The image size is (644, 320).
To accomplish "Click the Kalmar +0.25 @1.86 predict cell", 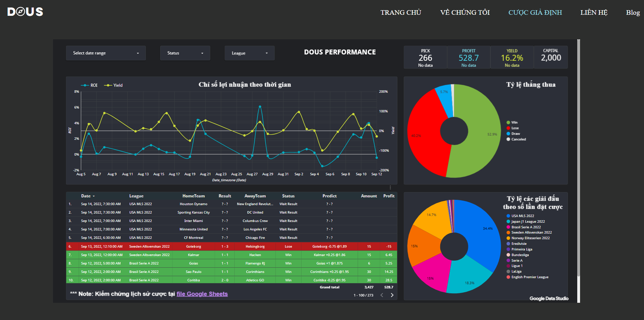I will (329, 255).
